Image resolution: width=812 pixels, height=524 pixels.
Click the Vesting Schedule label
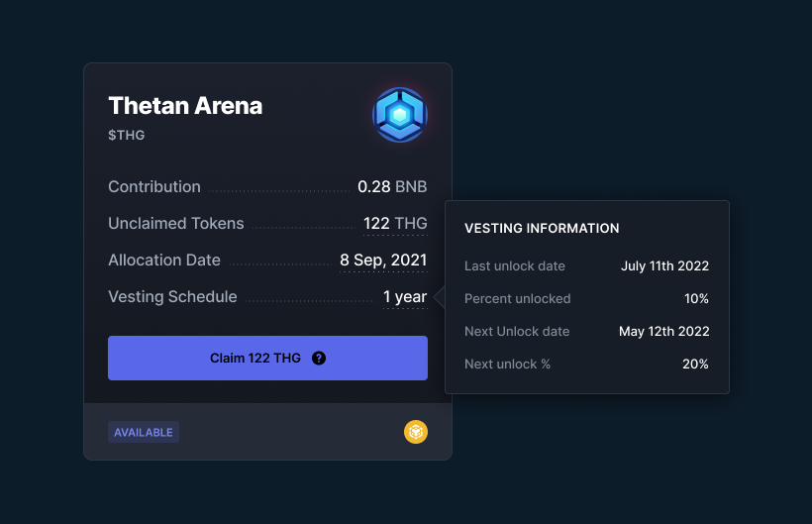[172, 297]
